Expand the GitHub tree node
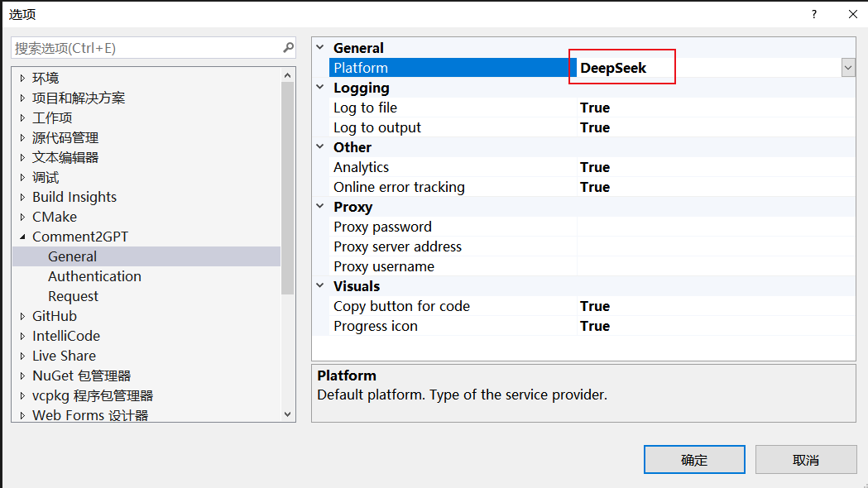868x488 pixels. (x=22, y=316)
